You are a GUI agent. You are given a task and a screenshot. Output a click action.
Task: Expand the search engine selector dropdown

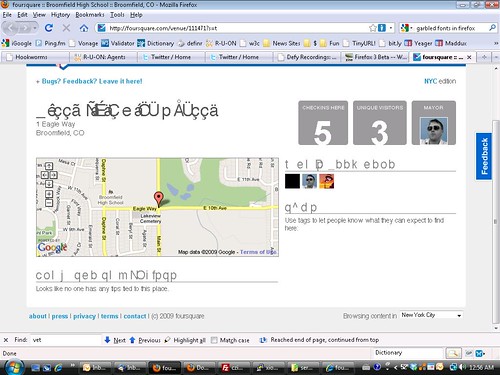coord(407,28)
